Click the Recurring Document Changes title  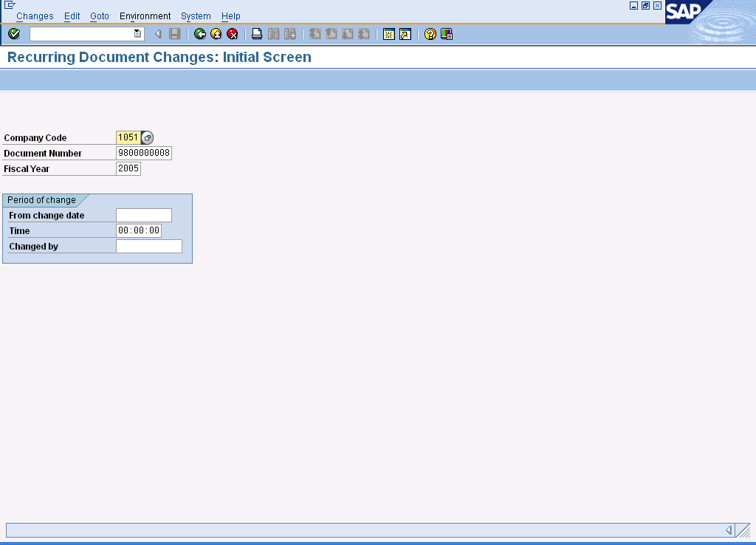(159, 57)
